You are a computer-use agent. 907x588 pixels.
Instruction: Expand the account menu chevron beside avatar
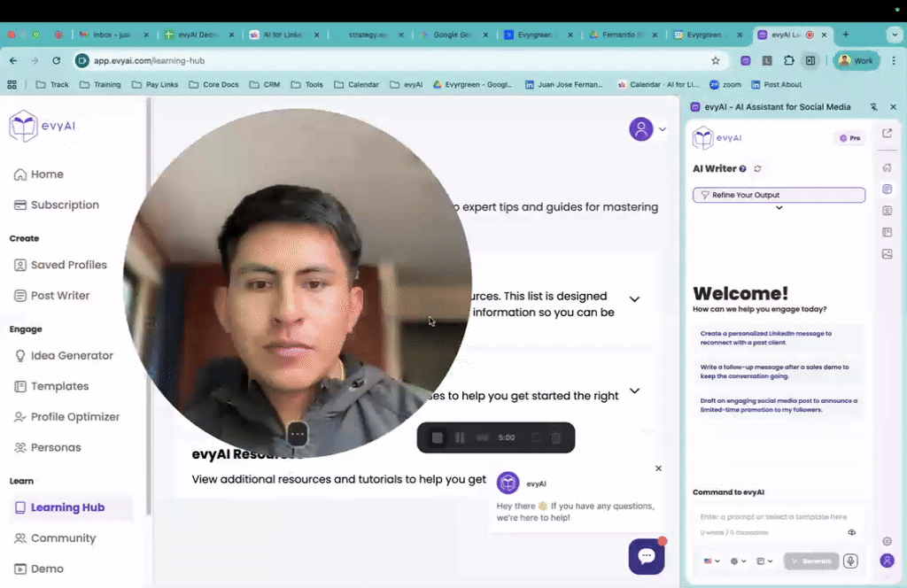pyautogui.click(x=663, y=129)
